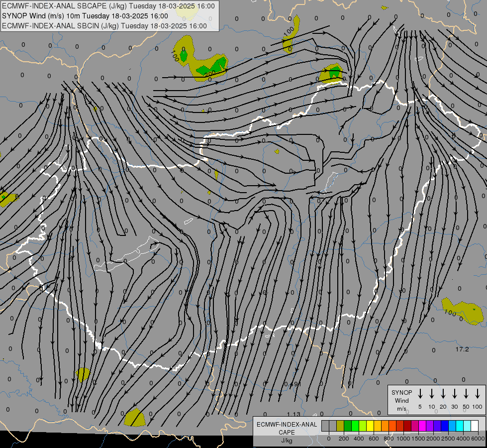This screenshot has height=448, width=487.
Task: Click the 5 m/s wind arrow in legend
Action: 420,393
